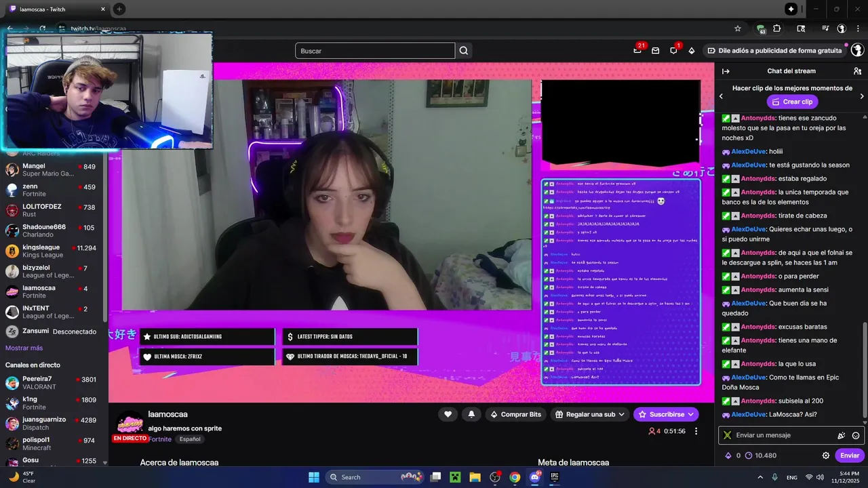
Task: Click Gemini sparkle icon in Chrome title bar
Action: tap(791, 9)
